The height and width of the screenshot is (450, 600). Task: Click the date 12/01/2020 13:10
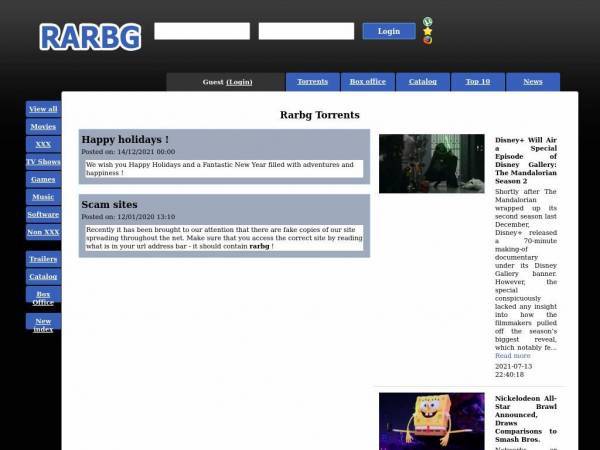tap(146, 217)
